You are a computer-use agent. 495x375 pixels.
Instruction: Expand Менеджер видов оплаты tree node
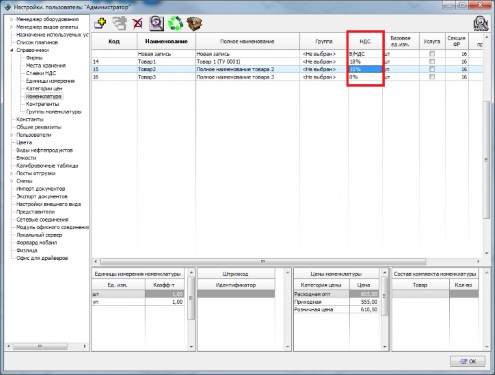tap(11, 27)
